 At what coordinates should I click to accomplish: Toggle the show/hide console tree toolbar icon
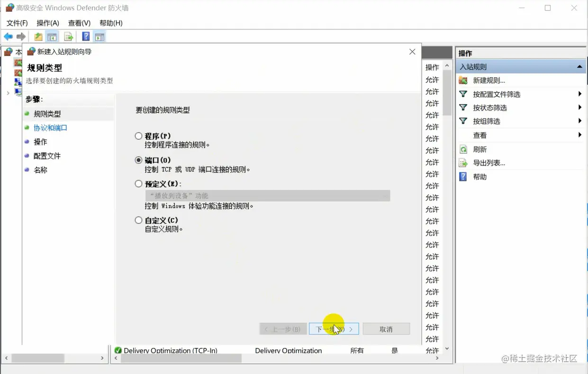point(52,36)
